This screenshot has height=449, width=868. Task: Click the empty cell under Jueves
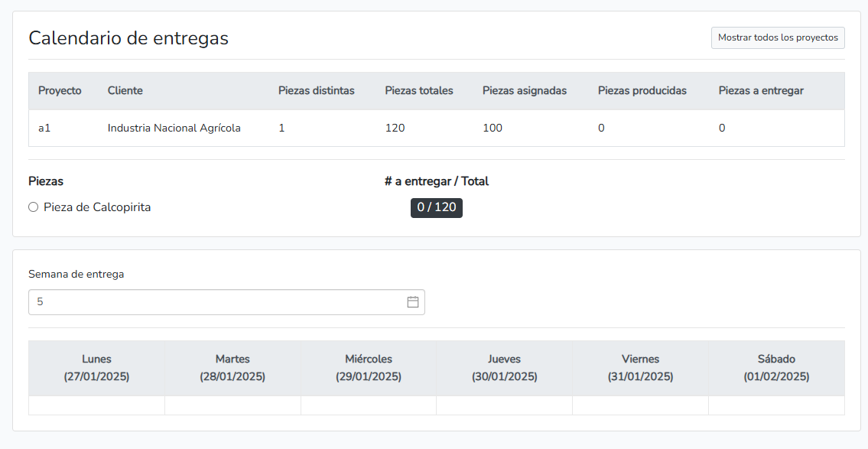(505, 405)
